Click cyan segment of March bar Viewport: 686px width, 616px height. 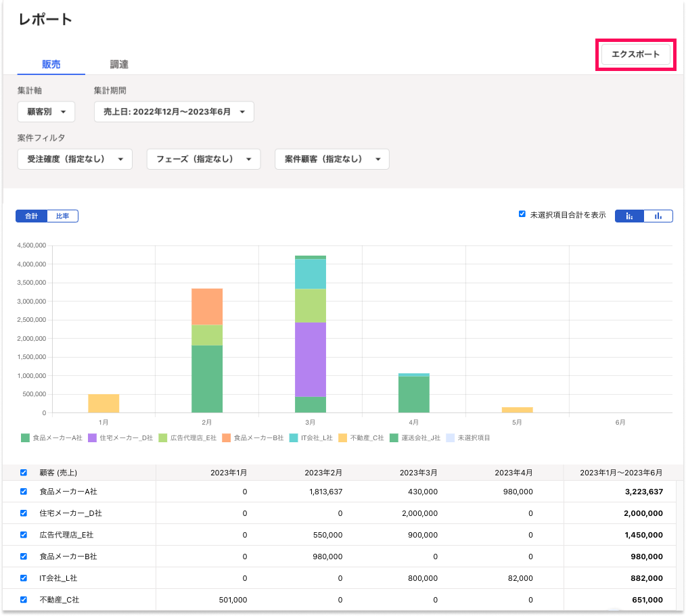tap(310, 274)
